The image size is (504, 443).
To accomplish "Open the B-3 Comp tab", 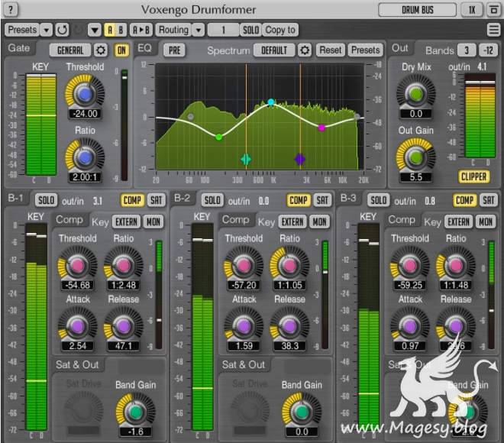I will pos(402,219).
